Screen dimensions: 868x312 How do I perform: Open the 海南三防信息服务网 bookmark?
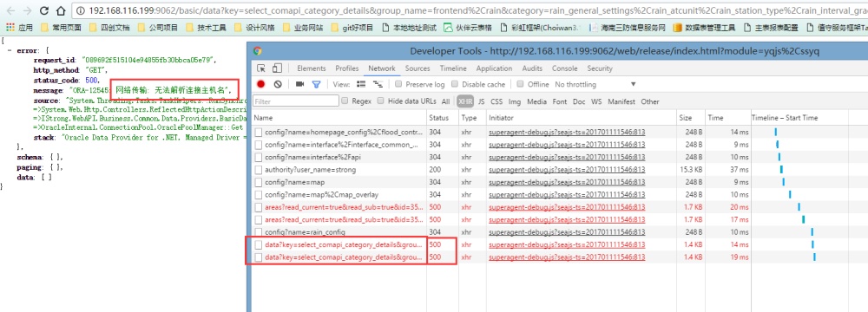pos(628,27)
